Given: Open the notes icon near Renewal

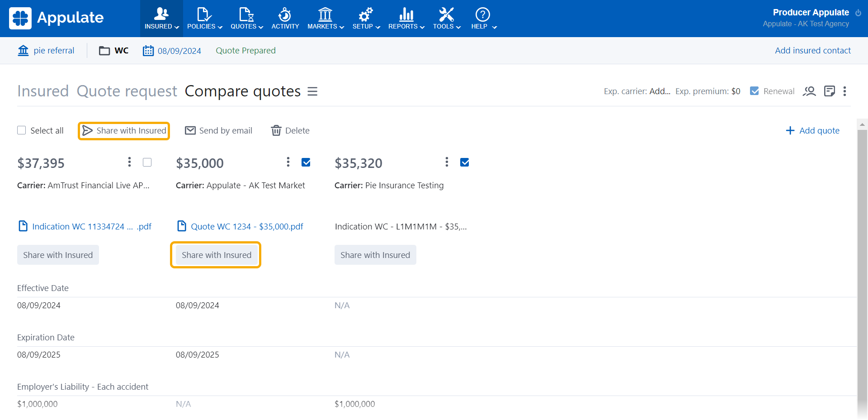Looking at the screenshot, I should click(829, 91).
